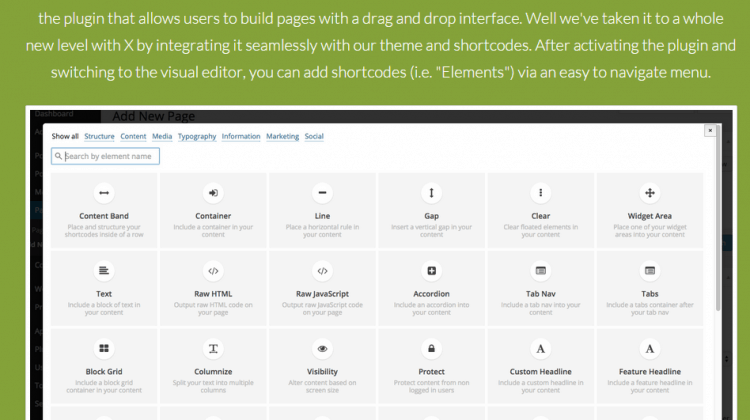750x420 pixels.
Task: Show Typography elements
Action: point(197,136)
